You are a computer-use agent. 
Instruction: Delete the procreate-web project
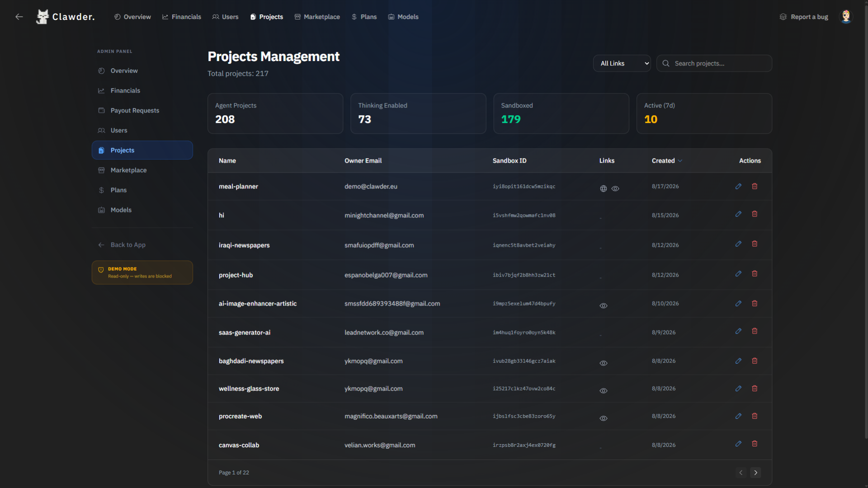[x=755, y=416]
